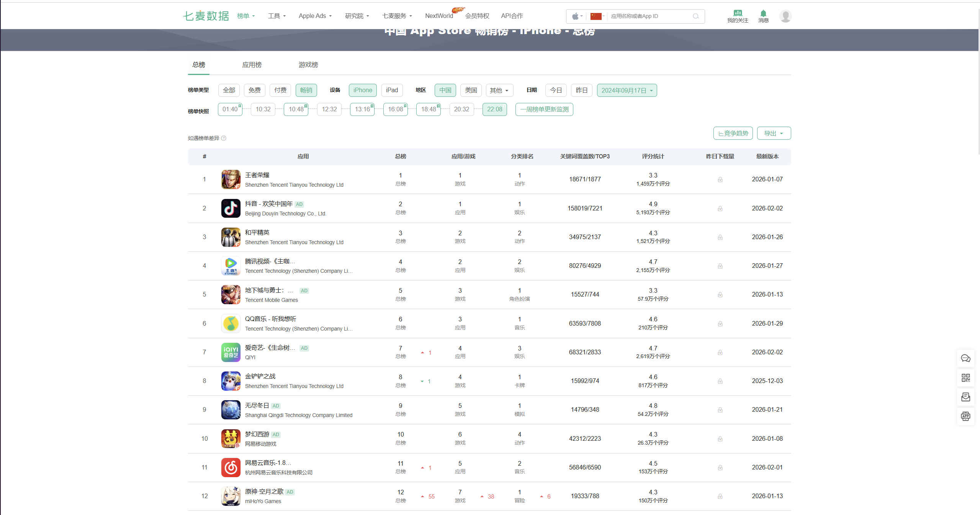This screenshot has width=980, height=515.
Task: Select the 18:48 snapshot time marker
Action: 428,109
